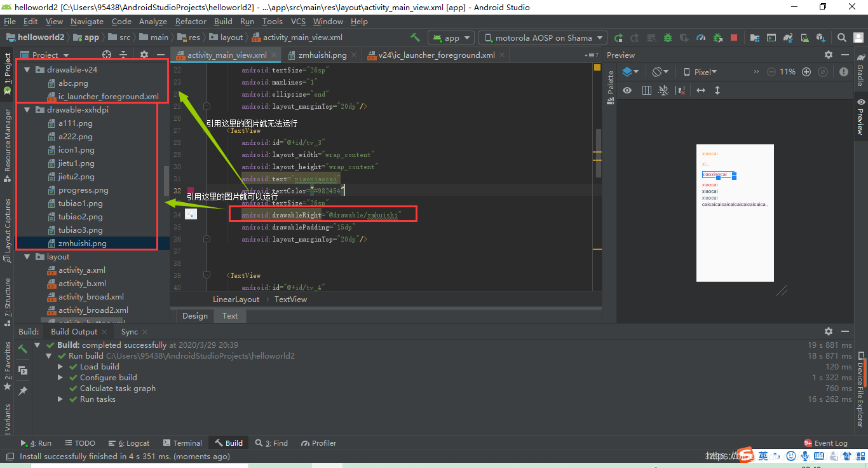Toggle autoconnect magnet icon in Preview toolbar
This screenshot has width=868, height=468.
pos(663,90)
